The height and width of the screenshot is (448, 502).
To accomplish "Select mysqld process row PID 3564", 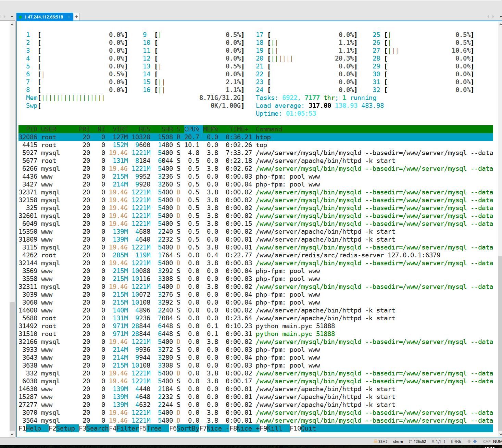I will [256, 421].
